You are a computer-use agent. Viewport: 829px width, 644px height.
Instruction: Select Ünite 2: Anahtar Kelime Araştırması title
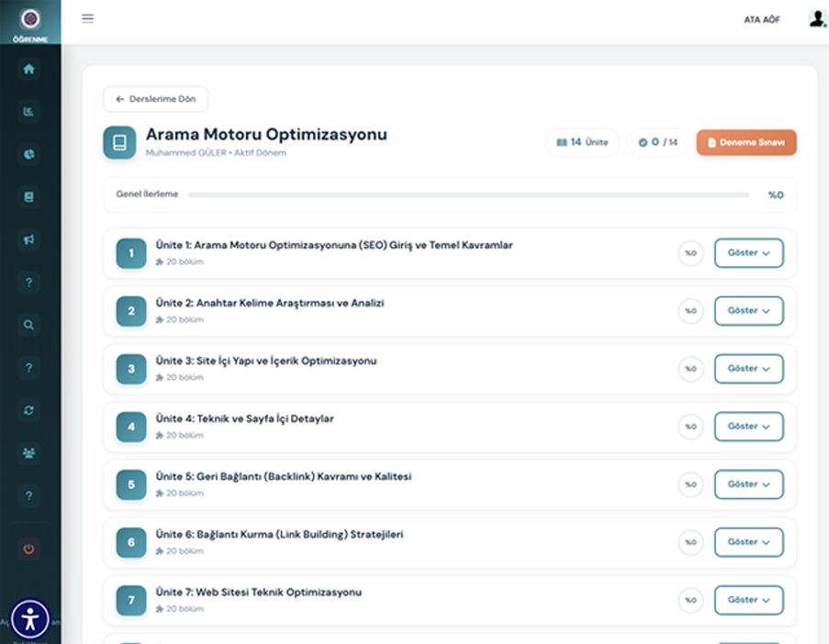pos(270,303)
